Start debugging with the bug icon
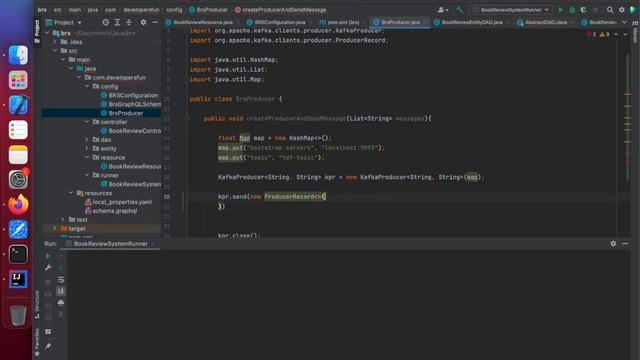640x360 pixels. pos(572,10)
